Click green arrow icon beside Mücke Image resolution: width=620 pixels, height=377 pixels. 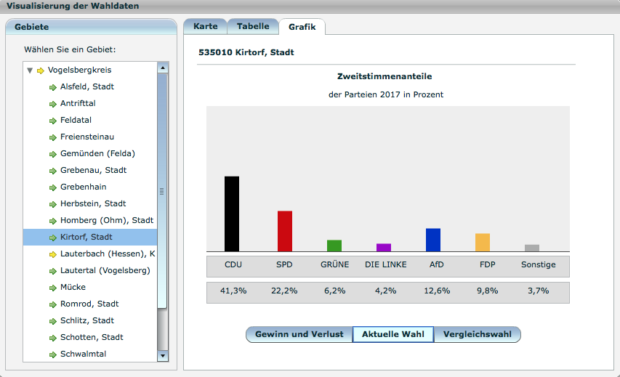click(53, 288)
